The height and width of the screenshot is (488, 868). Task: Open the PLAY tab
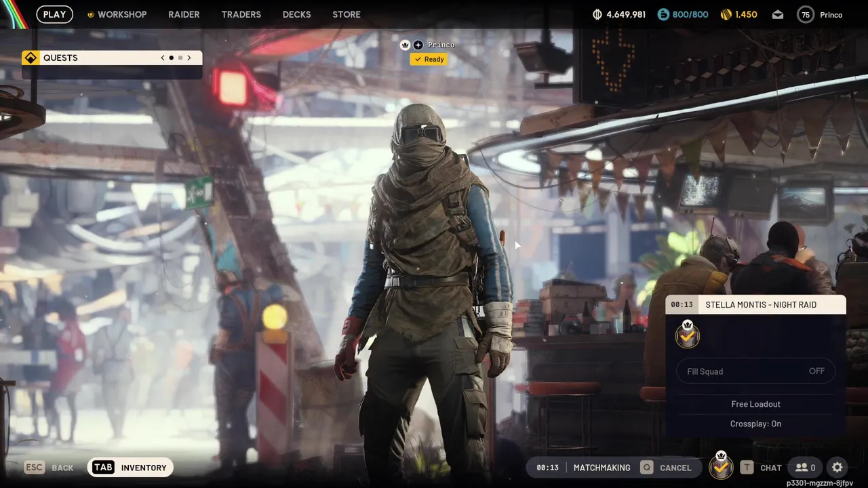54,14
